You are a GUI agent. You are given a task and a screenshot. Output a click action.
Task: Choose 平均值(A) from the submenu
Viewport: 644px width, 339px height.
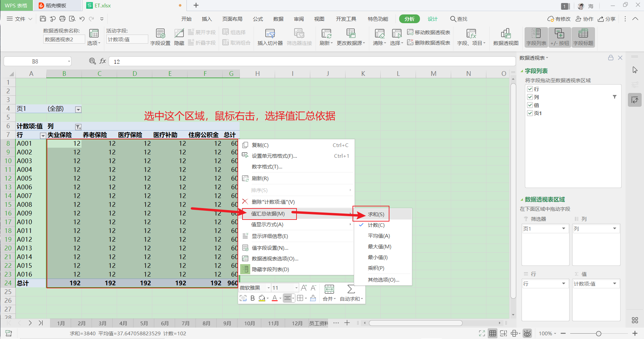(383, 236)
